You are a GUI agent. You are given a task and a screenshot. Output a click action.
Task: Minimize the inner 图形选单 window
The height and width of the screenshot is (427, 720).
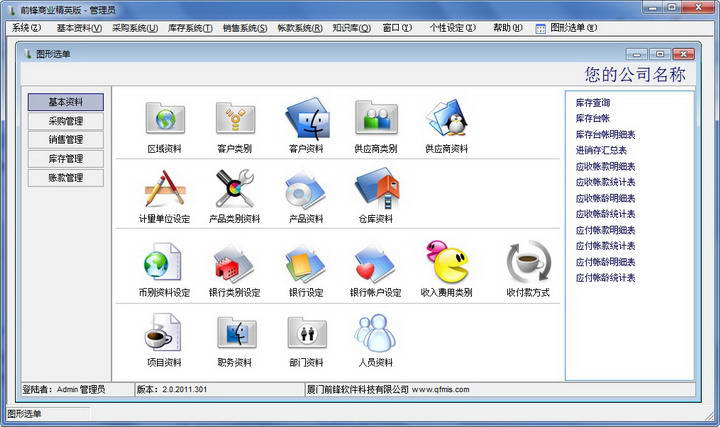(x=636, y=54)
